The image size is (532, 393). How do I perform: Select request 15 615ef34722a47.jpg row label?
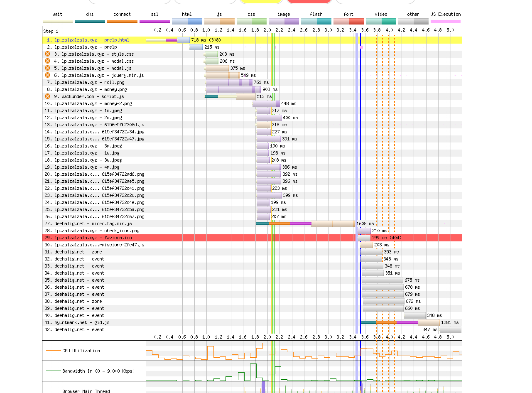coord(94,139)
